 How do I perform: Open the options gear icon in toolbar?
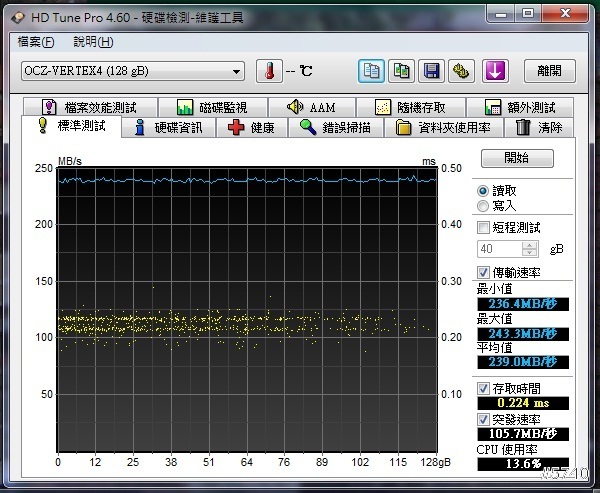(x=461, y=71)
